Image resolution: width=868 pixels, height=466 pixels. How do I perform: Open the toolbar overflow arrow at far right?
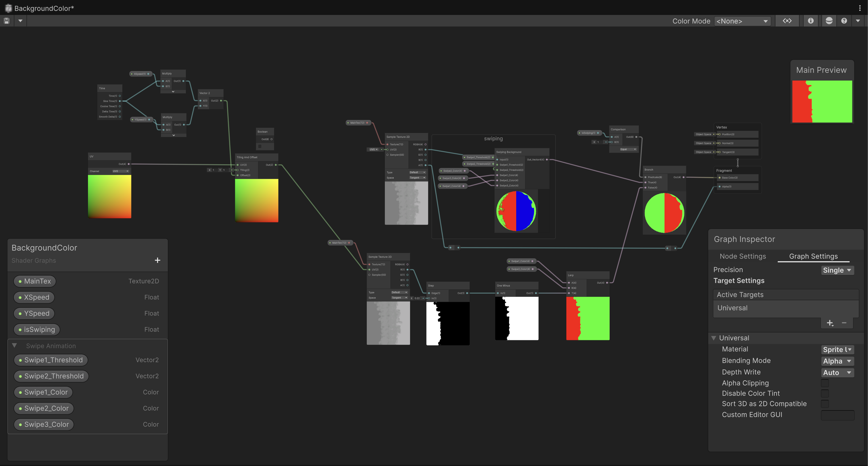point(858,21)
